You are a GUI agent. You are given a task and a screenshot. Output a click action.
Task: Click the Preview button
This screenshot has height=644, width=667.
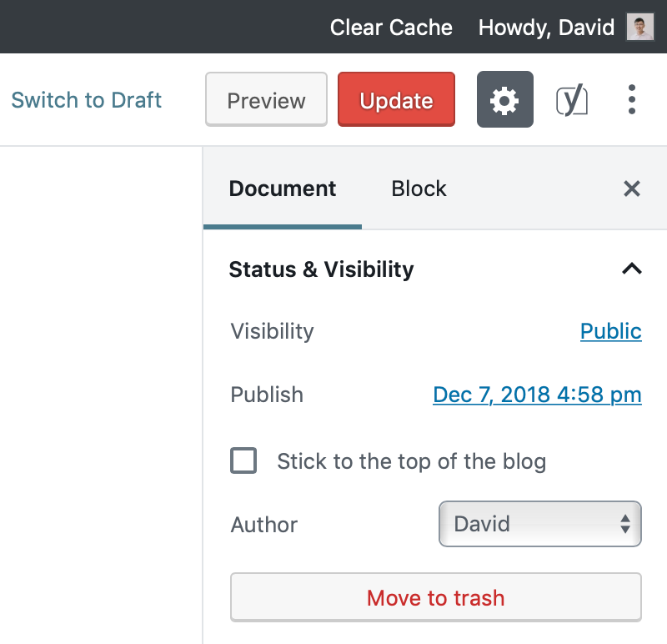[266, 99]
